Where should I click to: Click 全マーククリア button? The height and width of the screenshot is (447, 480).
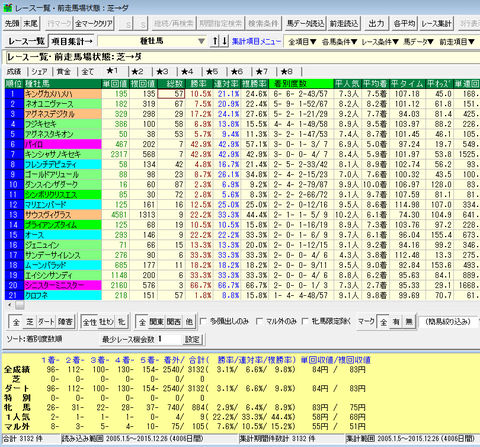click(x=94, y=24)
